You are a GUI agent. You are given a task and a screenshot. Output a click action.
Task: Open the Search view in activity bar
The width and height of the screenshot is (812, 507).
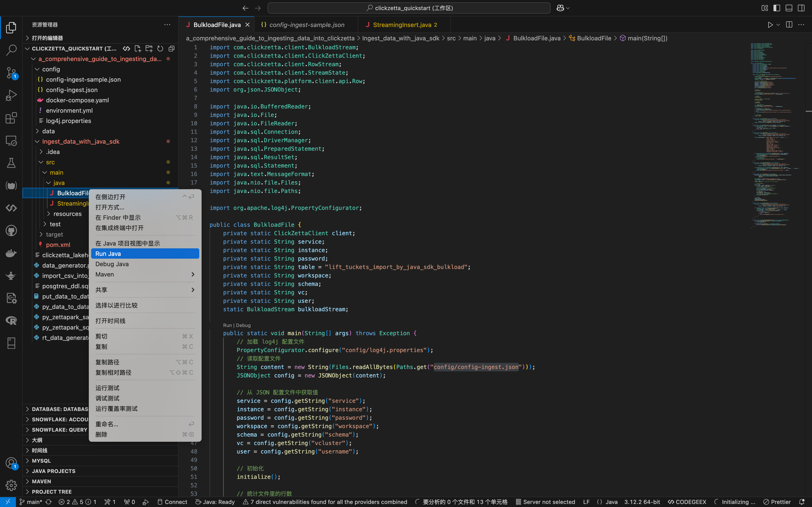[11, 50]
